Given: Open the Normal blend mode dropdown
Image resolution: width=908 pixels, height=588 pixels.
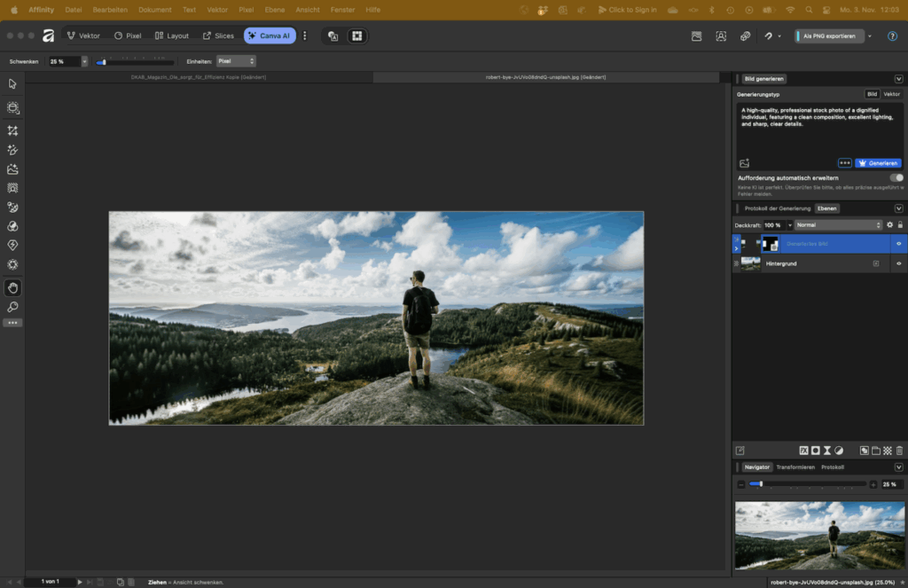Looking at the screenshot, I should pyautogui.click(x=838, y=225).
